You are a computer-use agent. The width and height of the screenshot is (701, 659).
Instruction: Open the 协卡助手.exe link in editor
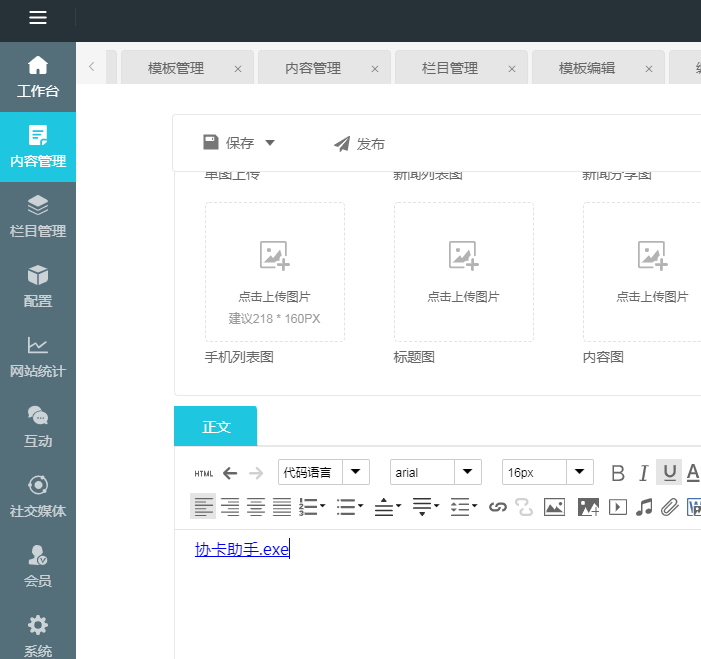pos(241,549)
